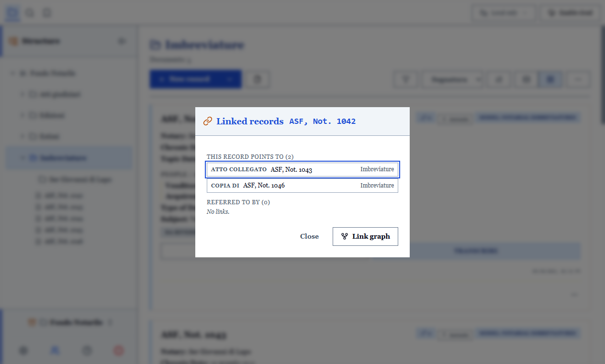Click the REFERRED TO BY (0) heading
This screenshot has height=364, width=605.
pyautogui.click(x=238, y=202)
